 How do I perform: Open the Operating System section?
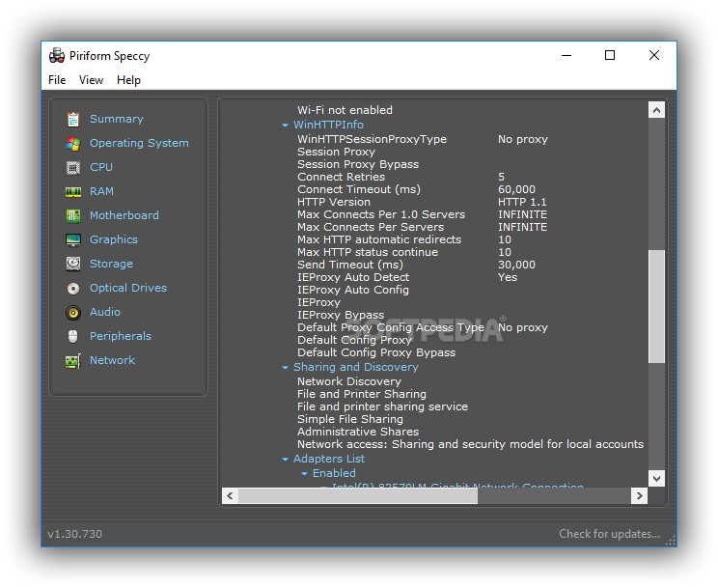click(139, 143)
